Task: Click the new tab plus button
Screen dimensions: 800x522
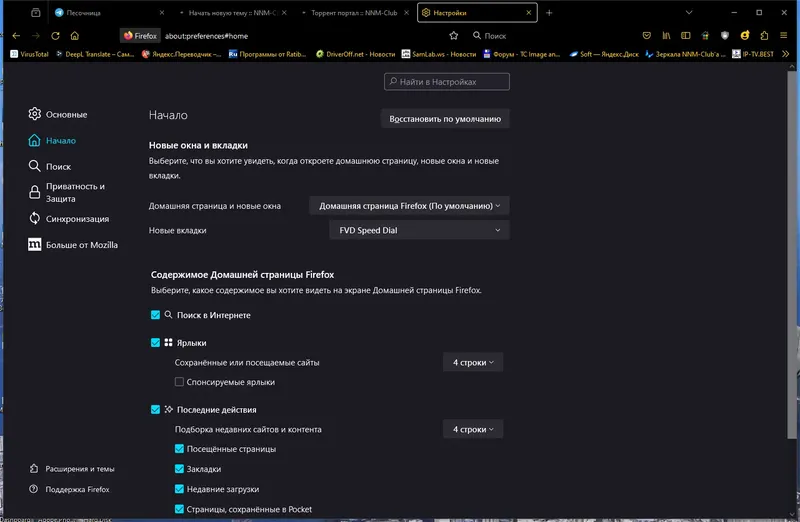Action: (x=549, y=13)
